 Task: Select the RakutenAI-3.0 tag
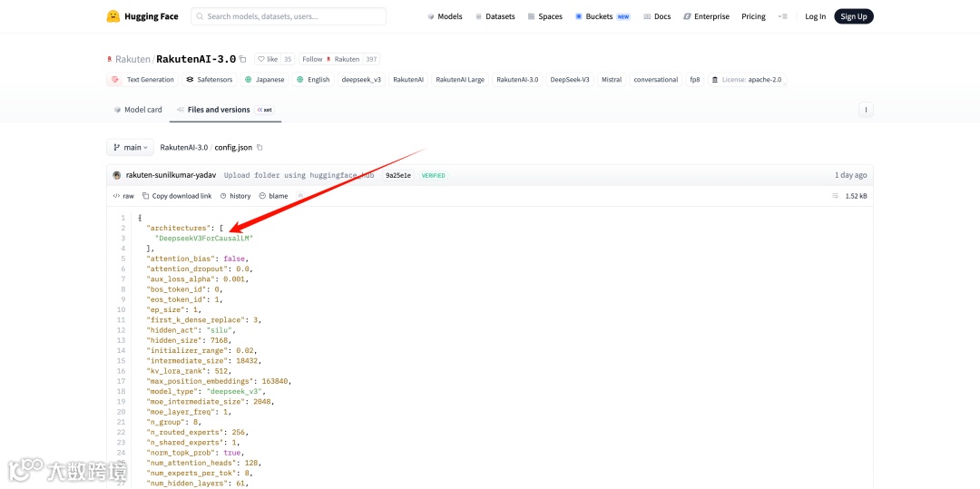coord(517,79)
